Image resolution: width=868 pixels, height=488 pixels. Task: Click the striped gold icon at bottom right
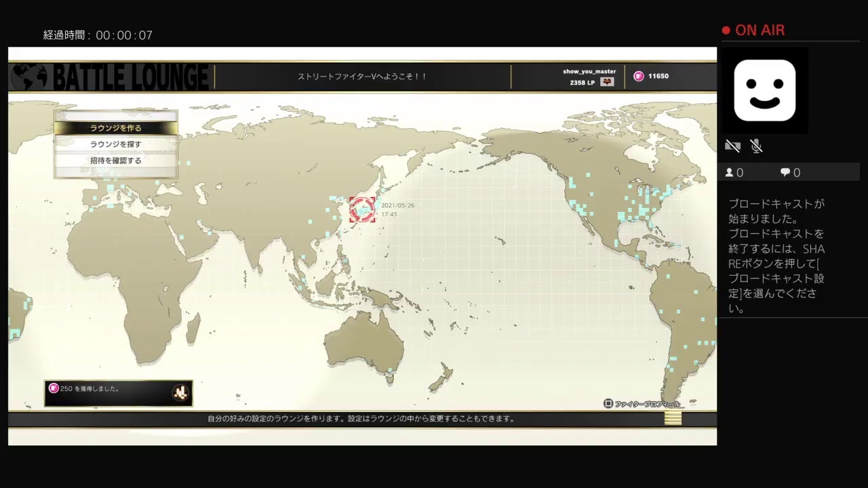(673, 418)
